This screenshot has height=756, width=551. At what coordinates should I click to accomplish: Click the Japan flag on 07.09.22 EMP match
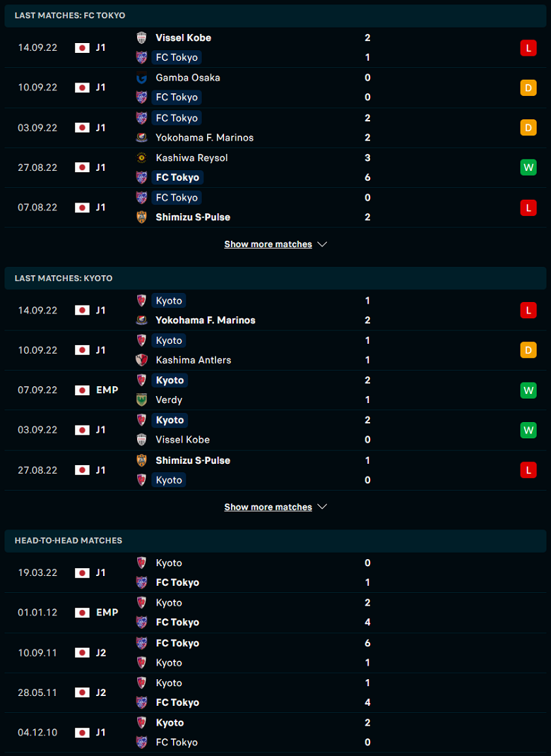tap(82, 390)
